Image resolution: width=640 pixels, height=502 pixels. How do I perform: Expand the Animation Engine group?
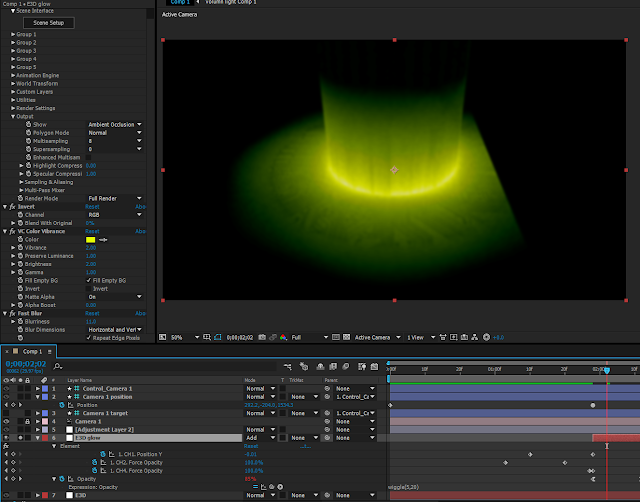click(x=38, y=74)
